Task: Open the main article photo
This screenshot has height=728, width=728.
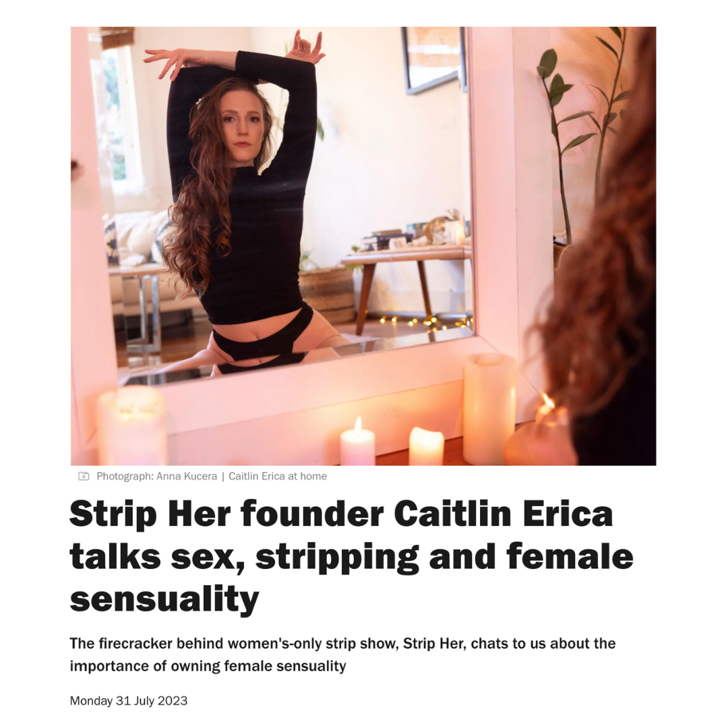Action: click(x=363, y=246)
